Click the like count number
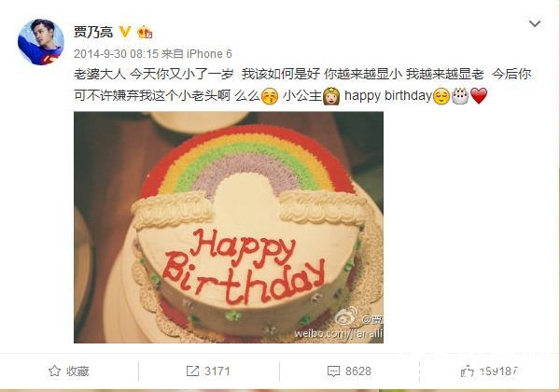The width and height of the screenshot is (560, 392). click(498, 371)
